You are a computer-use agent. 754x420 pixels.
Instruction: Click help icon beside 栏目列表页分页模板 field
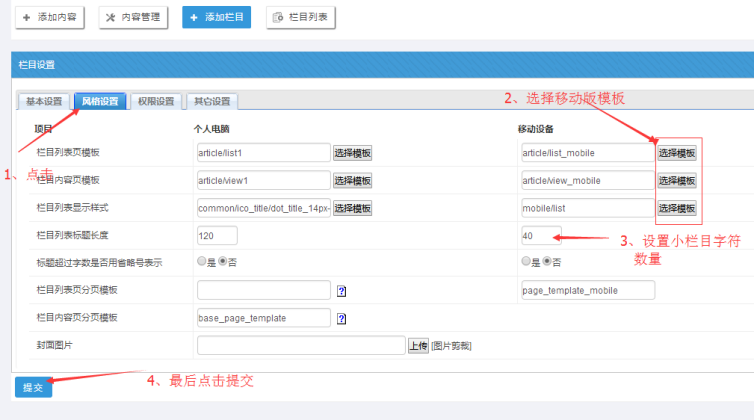[x=341, y=291]
